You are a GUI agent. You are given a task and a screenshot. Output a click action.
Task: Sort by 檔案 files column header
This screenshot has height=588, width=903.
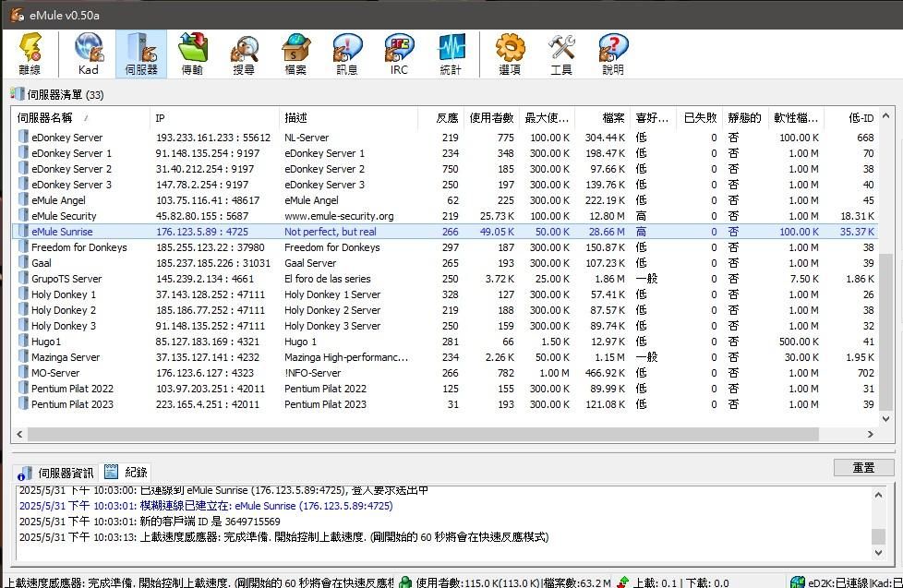pos(603,118)
